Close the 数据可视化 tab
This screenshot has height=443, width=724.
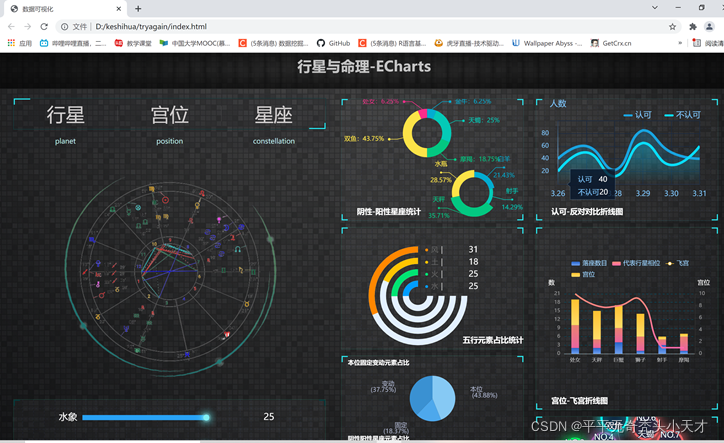pyautogui.click(x=119, y=8)
